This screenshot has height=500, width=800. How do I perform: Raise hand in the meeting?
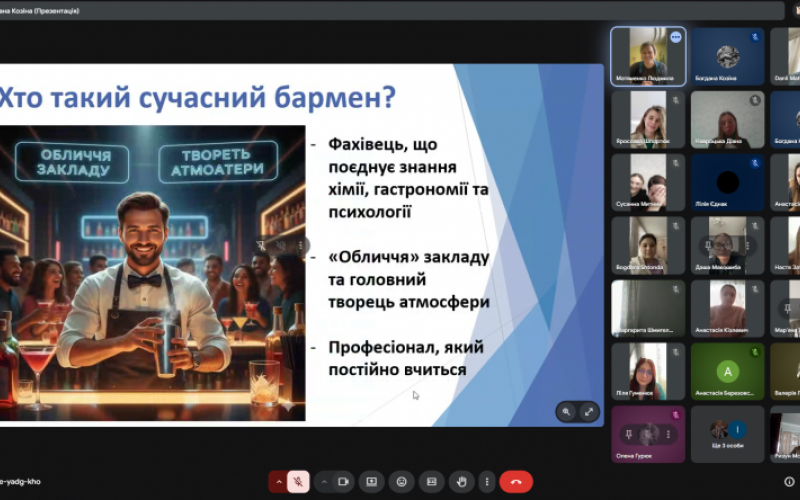click(x=460, y=481)
